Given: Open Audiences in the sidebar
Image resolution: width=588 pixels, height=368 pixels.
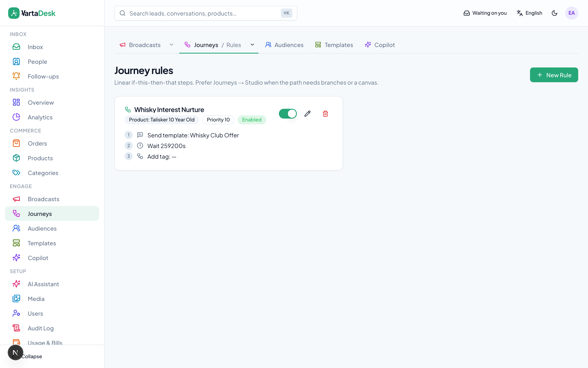Looking at the screenshot, I should tap(52, 229).
